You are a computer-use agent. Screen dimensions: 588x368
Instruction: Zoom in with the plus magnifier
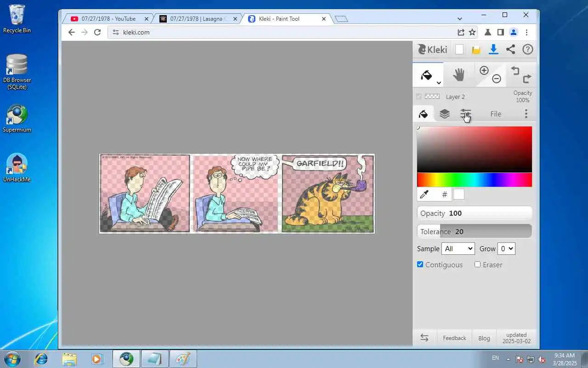click(484, 70)
